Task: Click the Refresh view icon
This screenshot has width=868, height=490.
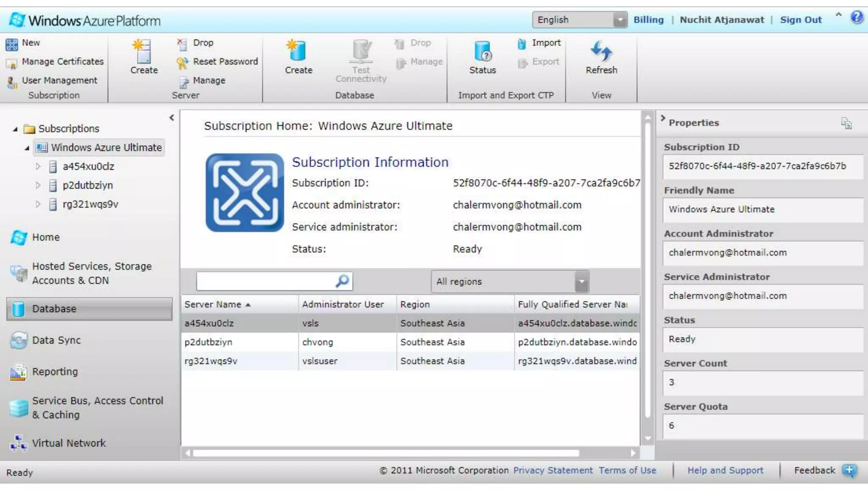Action: point(601,51)
